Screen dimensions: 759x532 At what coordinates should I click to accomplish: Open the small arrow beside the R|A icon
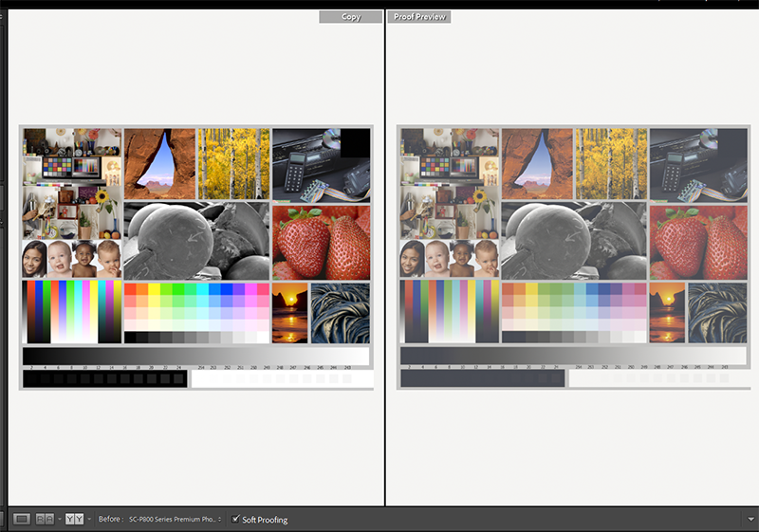click(58, 519)
